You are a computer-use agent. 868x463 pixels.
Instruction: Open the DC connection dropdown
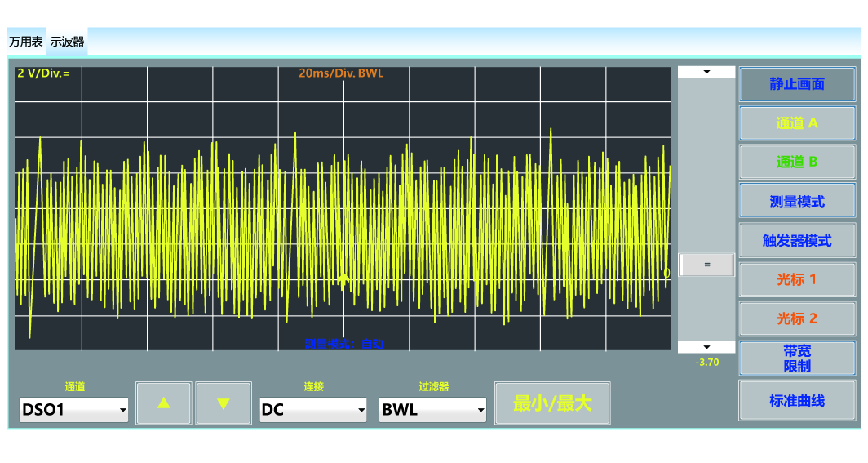(312, 410)
